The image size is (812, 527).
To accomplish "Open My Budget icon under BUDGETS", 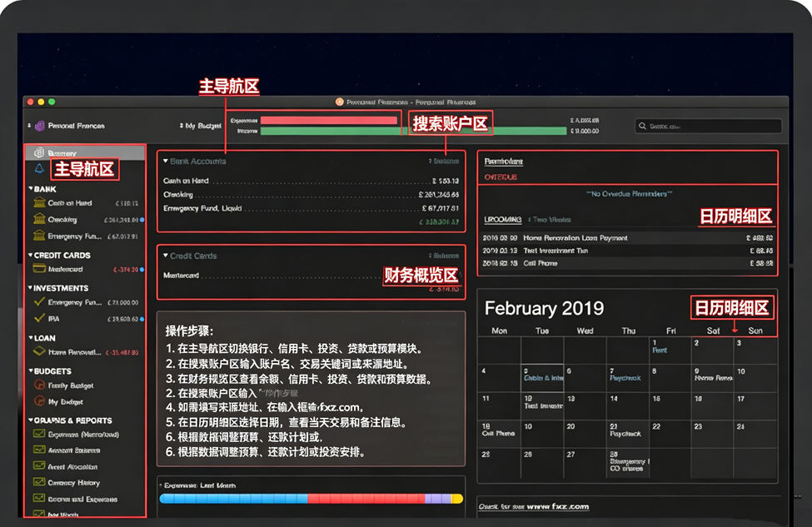I will pyautogui.click(x=39, y=400).
